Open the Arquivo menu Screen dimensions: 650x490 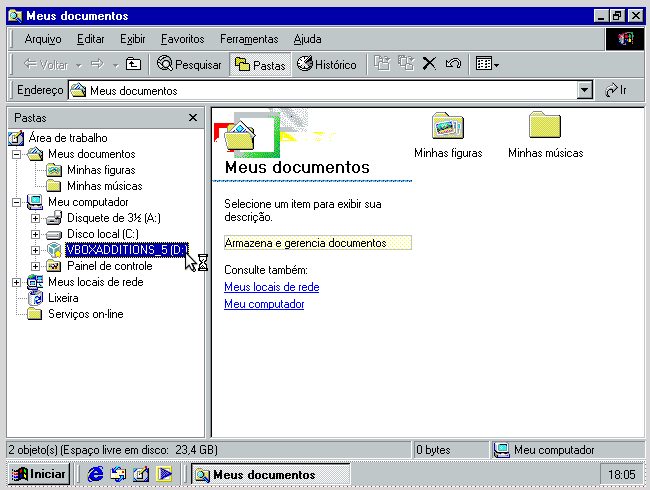pyautogui.click(x=43, y=39)
